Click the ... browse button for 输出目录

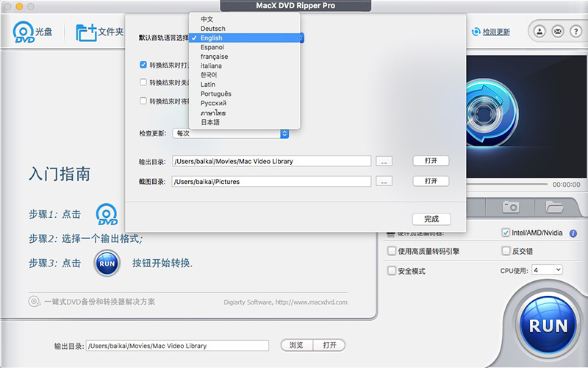(x=384, y=161)
